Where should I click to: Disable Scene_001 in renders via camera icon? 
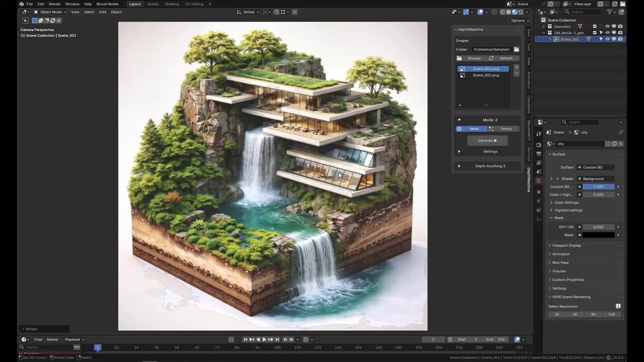[x=620, y=39]
